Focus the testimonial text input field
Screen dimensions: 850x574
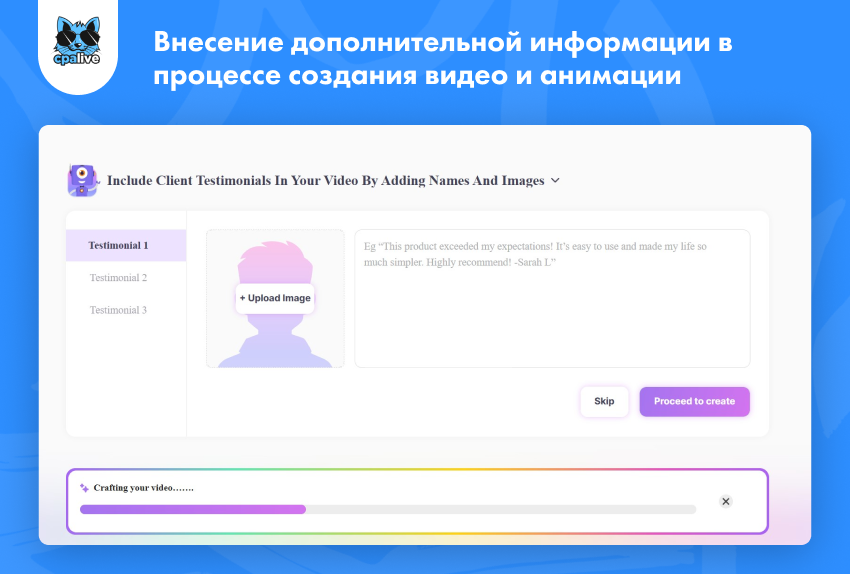coord(552,299)
